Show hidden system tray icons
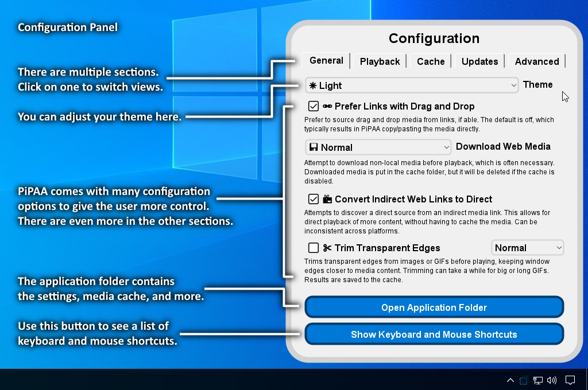Image resolution: width=588 pixels, height=390 pixels. [x=510, y=380]
